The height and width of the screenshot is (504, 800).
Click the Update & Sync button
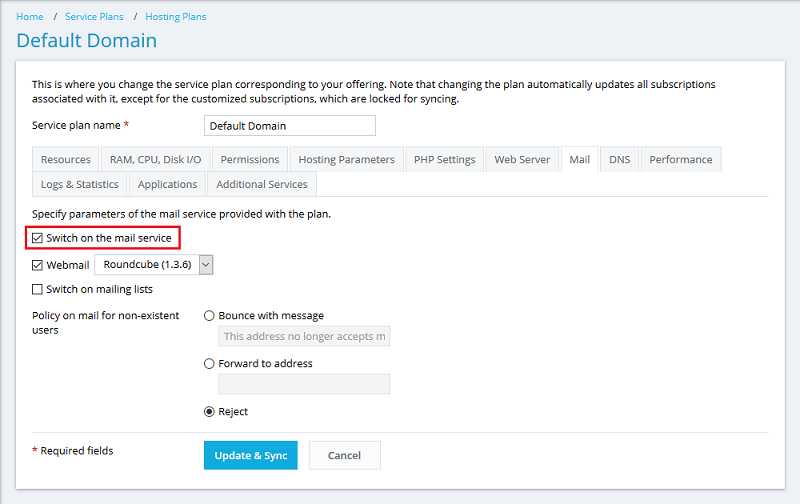[250, 456]
